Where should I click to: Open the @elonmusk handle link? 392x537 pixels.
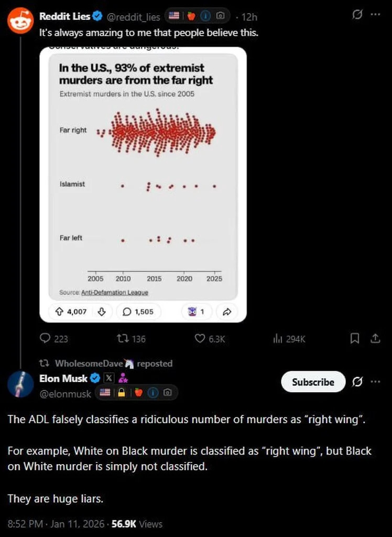pos(66,393)
